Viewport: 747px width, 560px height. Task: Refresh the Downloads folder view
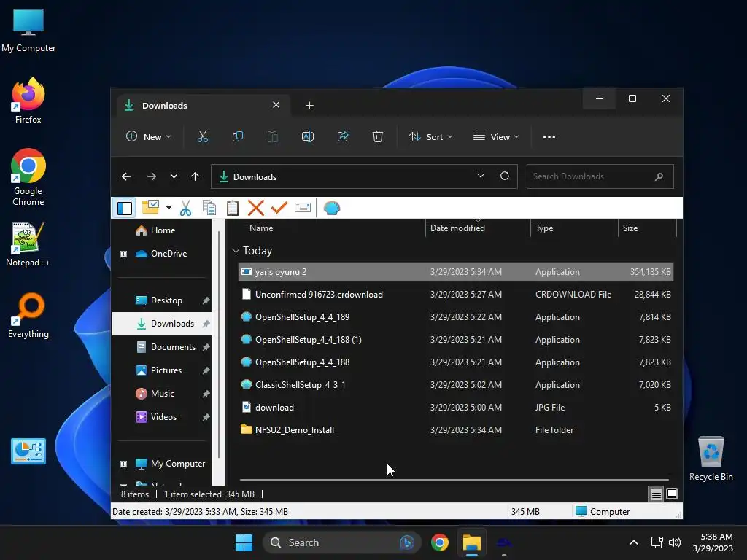point(505,176)
